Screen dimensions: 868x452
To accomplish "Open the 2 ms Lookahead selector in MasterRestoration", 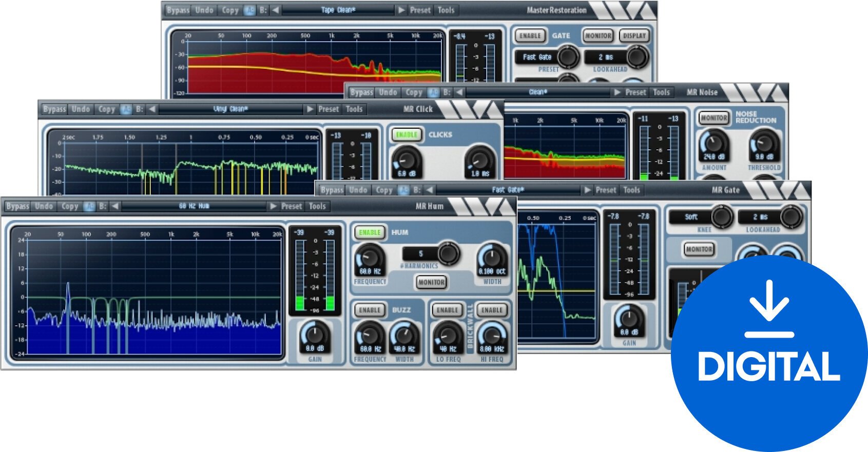I will pos(637,56).
